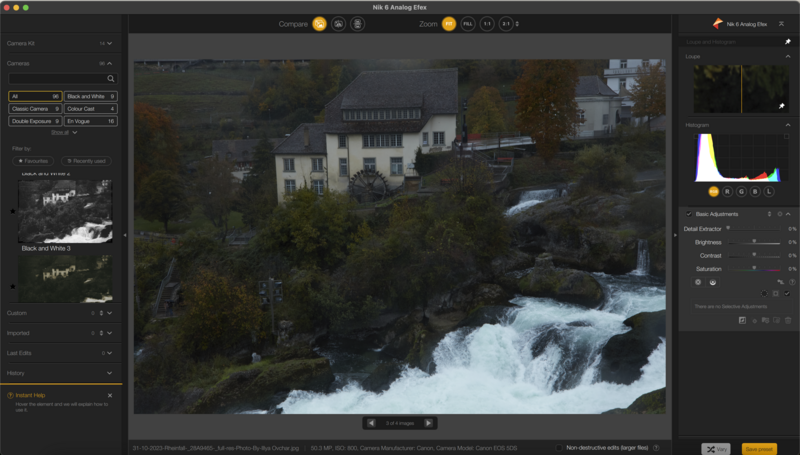Open selective adjustments help icon
This screenshot has width=800, height=455.
tap(792, 283)
